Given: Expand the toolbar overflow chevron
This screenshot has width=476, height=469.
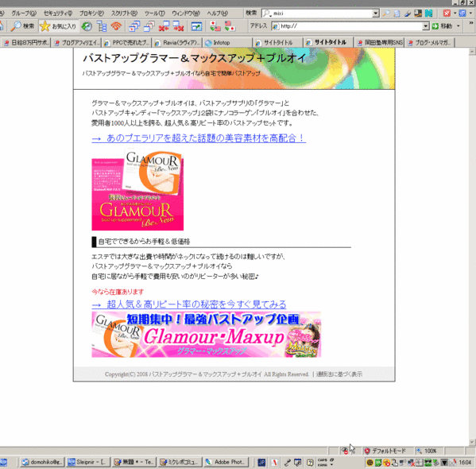Looking at the screenshot, I should click(471, 23).
